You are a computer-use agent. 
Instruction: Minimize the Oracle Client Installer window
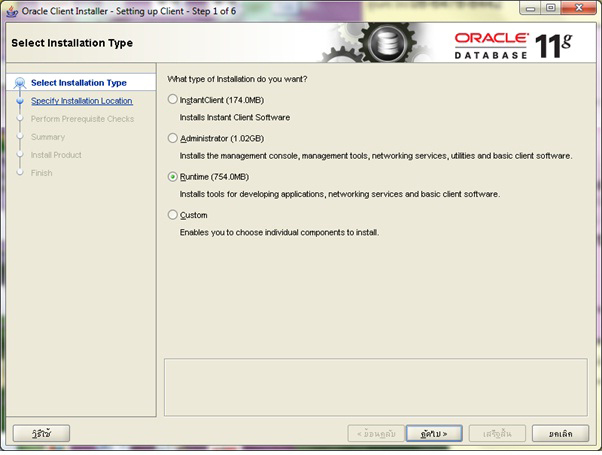(531, 8)
